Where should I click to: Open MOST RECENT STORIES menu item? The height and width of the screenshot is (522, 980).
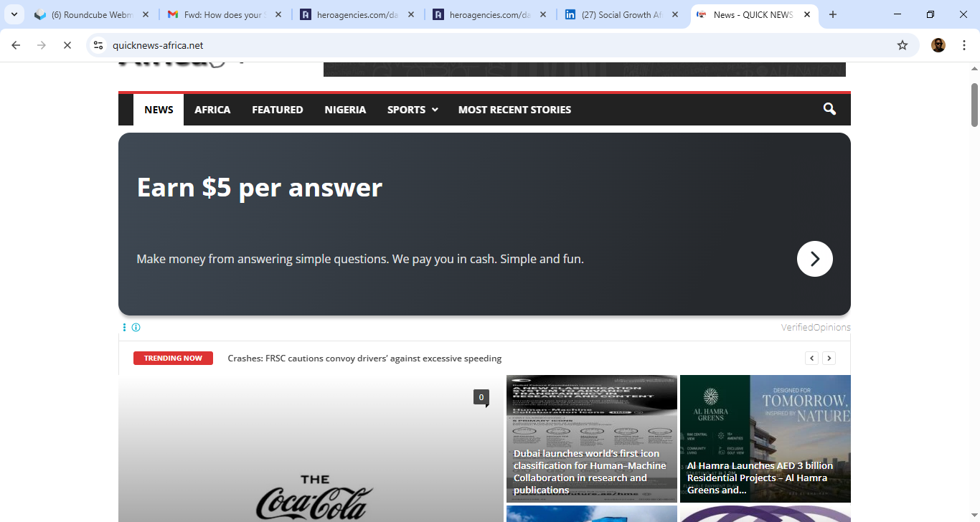click(x=514, y=110)
